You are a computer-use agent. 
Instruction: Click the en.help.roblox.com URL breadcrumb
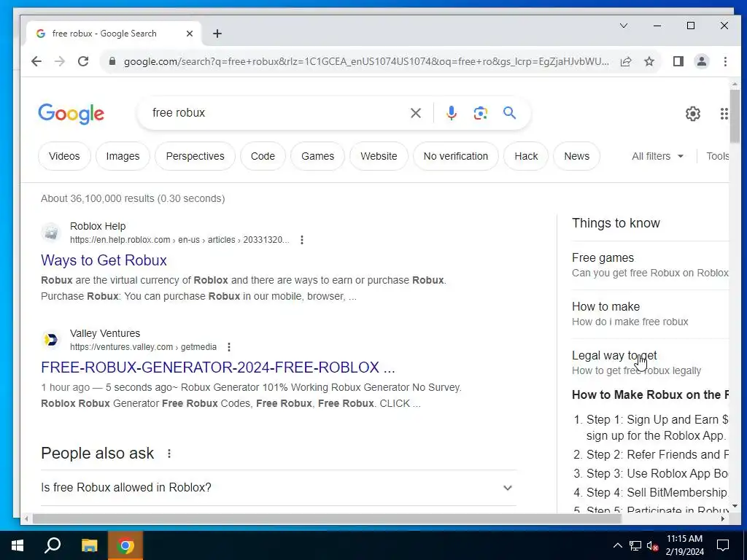pos(179,240)
